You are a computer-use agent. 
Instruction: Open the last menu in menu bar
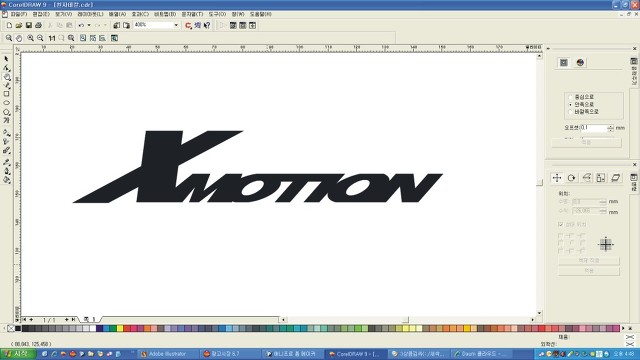[260, 14]
